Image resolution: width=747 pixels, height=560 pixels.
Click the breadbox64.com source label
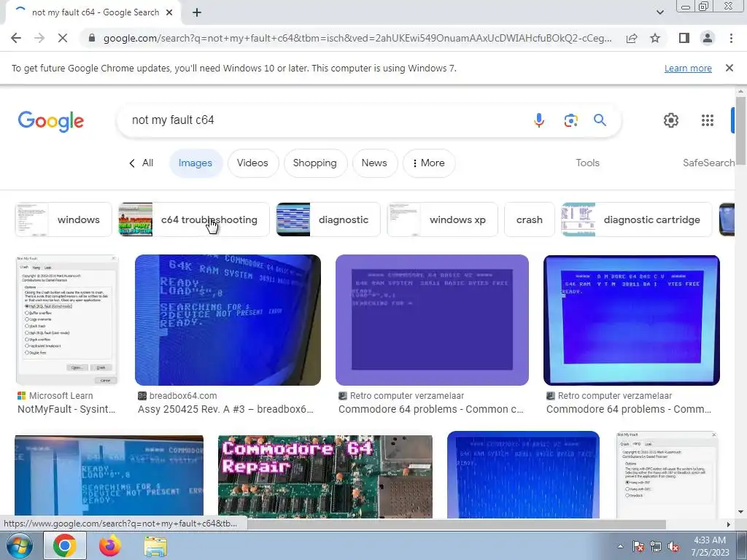tap(183, 396)
